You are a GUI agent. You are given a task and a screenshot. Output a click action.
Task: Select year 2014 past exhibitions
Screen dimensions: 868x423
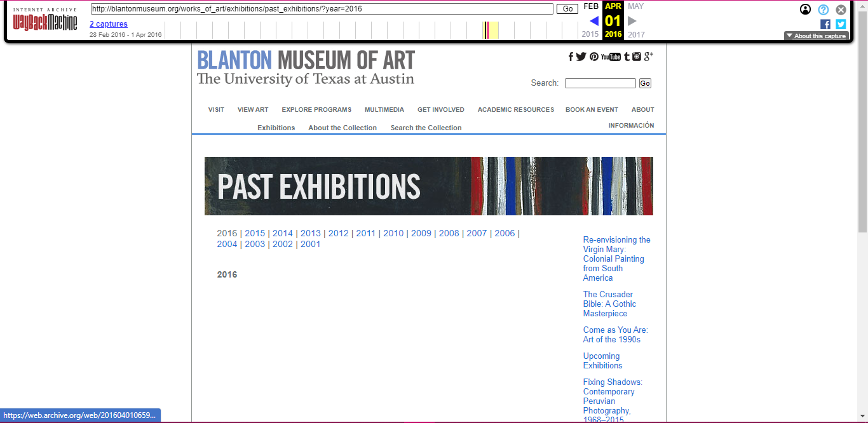[x=283, y=233]
